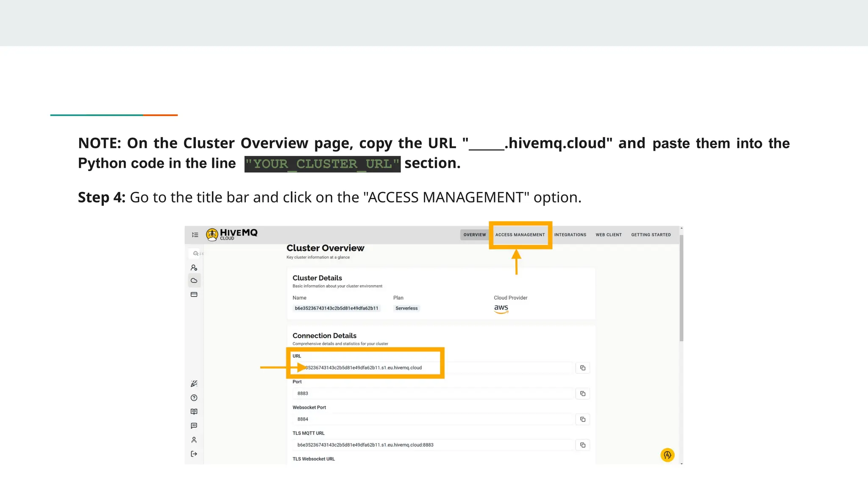The height and width of the screenshot is (488, 868).
Task: Copy the cluster URL value
Action: (583, 368)
